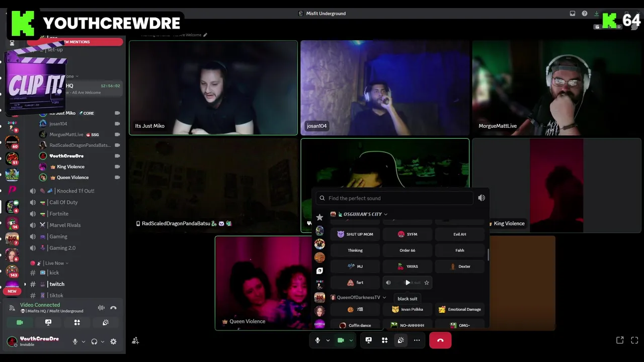Open pop out window icon
This screenshot has height=362, width=644.
coord(620,340)
